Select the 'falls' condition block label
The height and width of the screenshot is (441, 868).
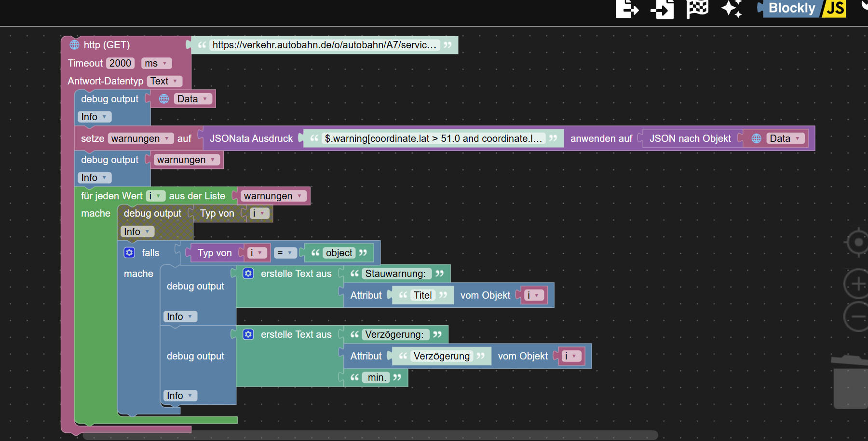(x=150, y=253)
